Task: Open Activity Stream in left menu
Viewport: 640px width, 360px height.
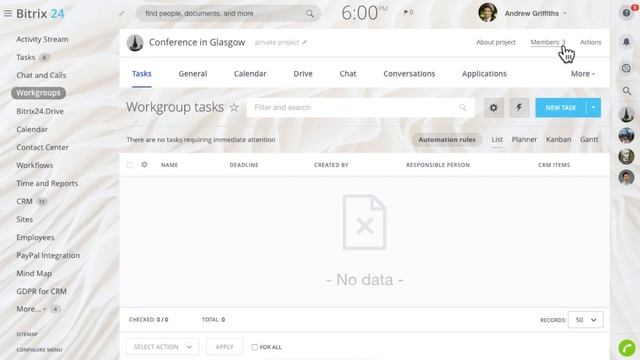Action: [x=42, y=39]
